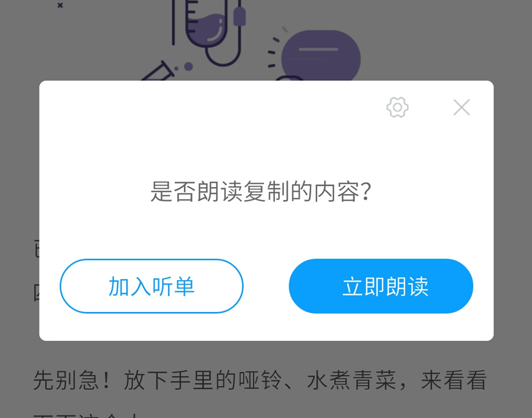
Task: Select the article line starting 先别急！
Action: 260,380
